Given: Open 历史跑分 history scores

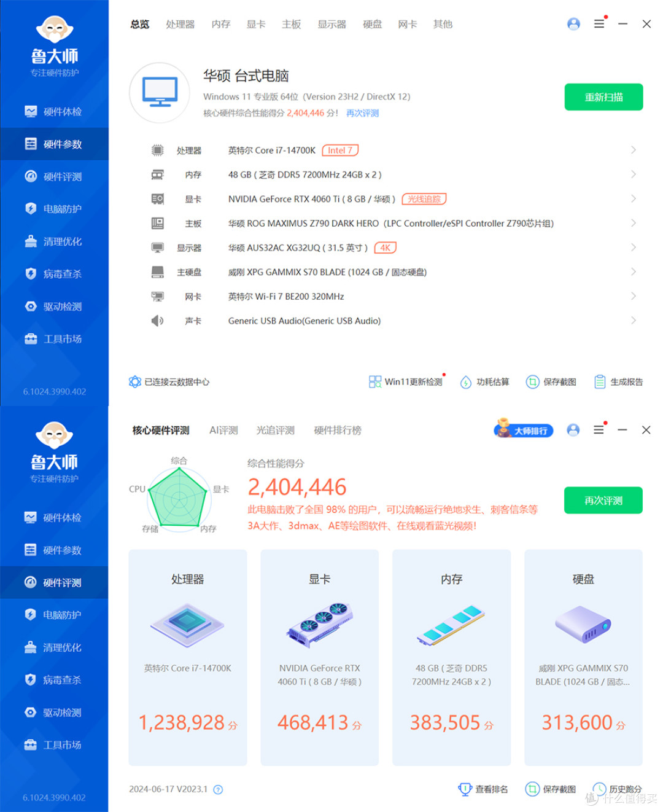Looking at the screenshot, I should (x=618, y=789).
